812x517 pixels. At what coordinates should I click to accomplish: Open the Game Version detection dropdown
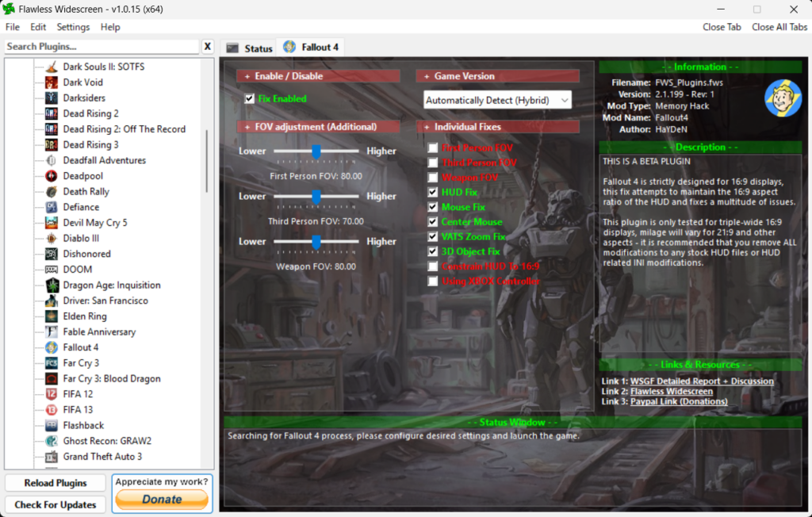[497, 100]
